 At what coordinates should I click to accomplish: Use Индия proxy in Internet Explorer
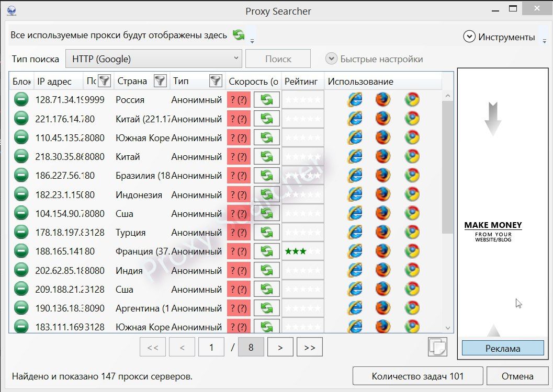coord(355,271)
